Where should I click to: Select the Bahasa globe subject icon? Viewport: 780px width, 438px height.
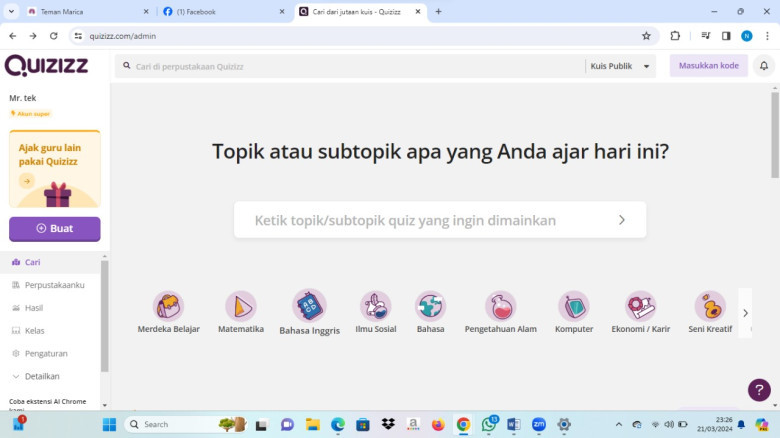tap(430, 306)
